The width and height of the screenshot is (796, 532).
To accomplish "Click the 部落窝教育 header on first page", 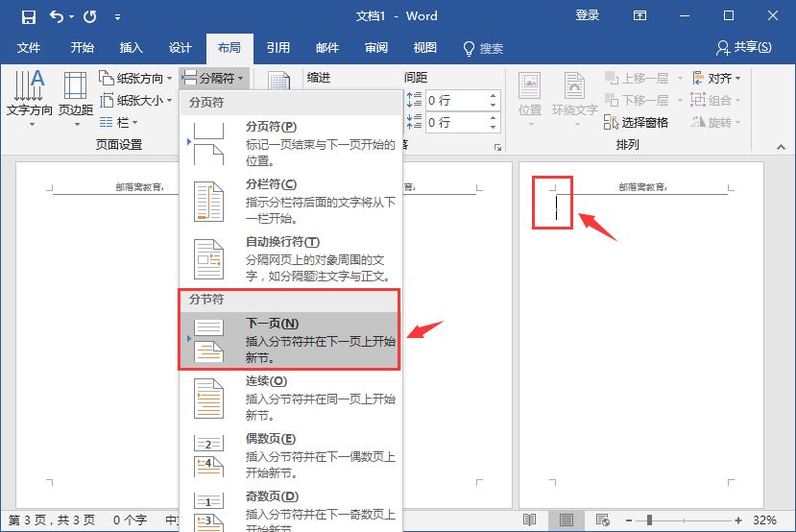I will (x=139, y=187).
